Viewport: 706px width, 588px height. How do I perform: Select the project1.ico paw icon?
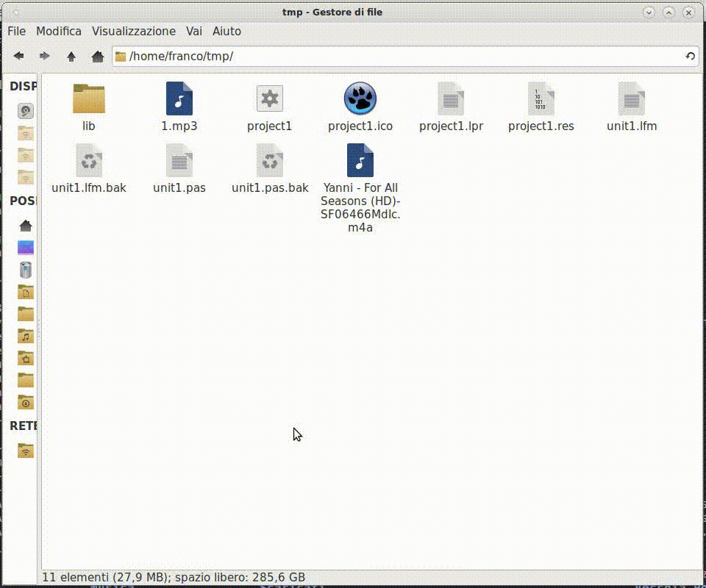click(360, 98)
